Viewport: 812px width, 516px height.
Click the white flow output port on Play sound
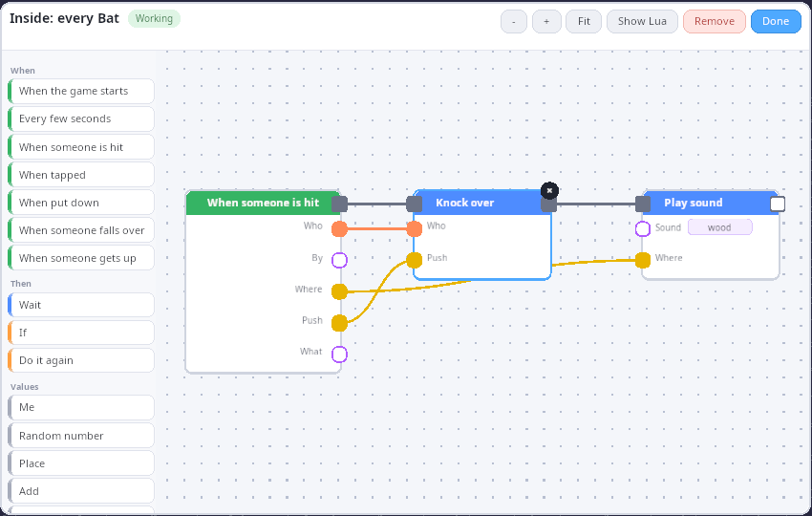point(778,204)
